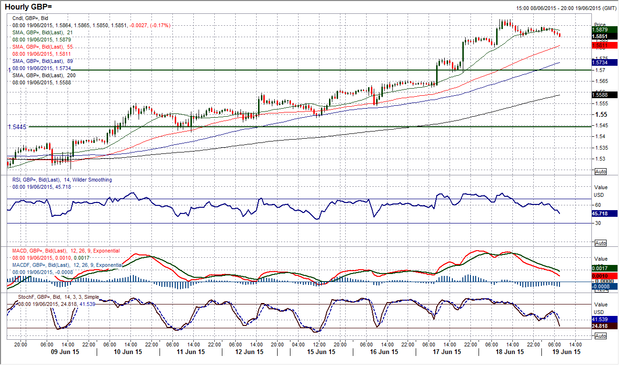Click the 17 Jun 15 date axis label
This screenshot has height=365, width=619.
pyautogui.click(x=447, y=352)
